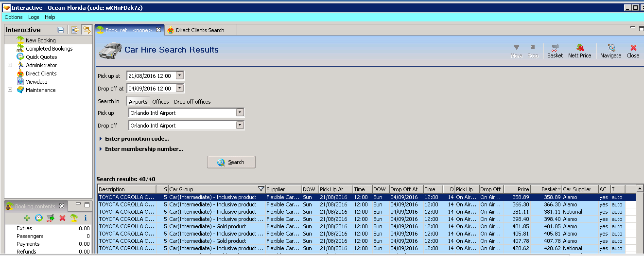Open the Pick up location dropdown
Viewport: 644px width, 256px height.
point(239,113)
